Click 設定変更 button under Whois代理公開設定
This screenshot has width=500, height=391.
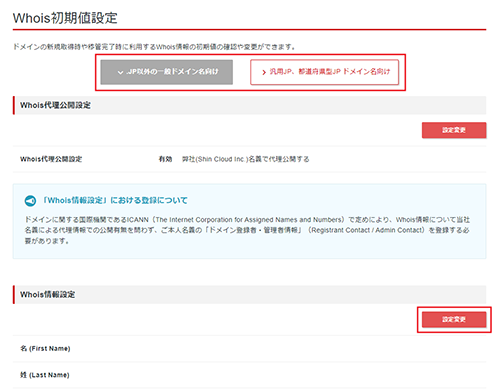(x=454, y=130)
